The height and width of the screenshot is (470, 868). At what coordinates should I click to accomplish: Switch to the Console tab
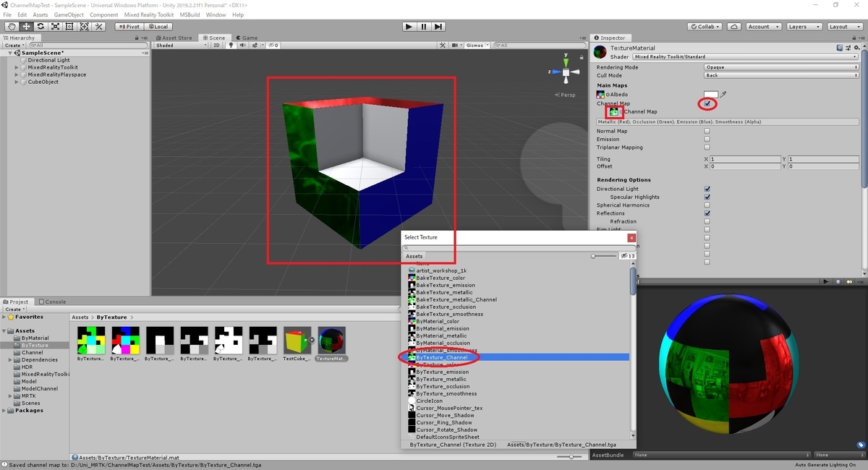click(x=52, y=302)
